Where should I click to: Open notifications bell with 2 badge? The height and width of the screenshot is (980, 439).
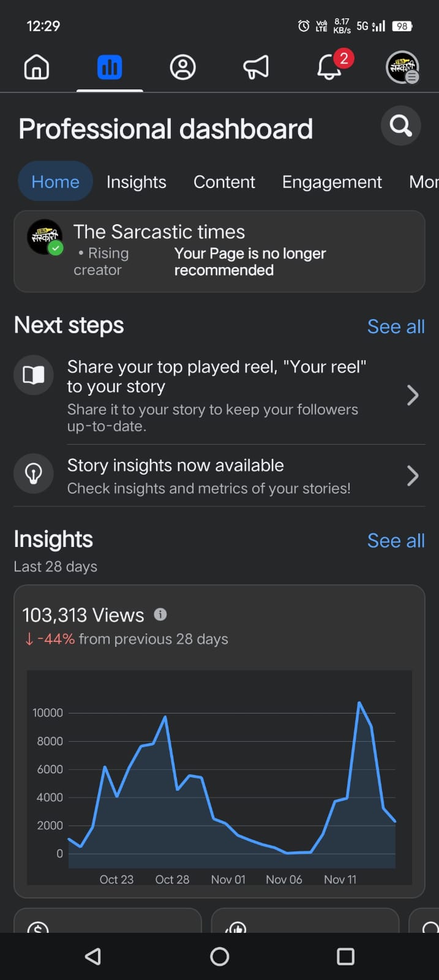click(329, 67)
